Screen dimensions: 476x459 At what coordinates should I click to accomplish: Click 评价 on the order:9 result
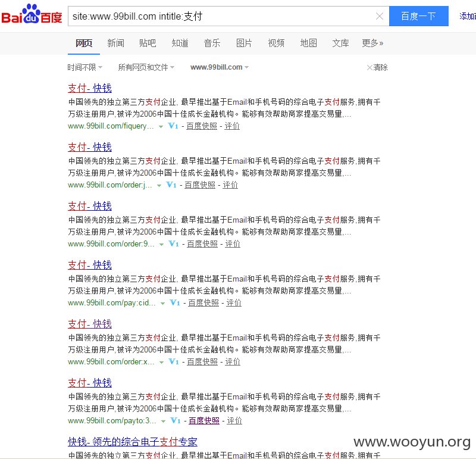[233, 243]
